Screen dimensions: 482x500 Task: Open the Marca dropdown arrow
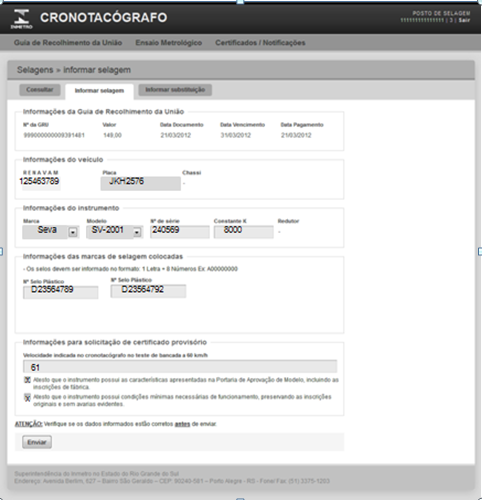tap(73, 232)
